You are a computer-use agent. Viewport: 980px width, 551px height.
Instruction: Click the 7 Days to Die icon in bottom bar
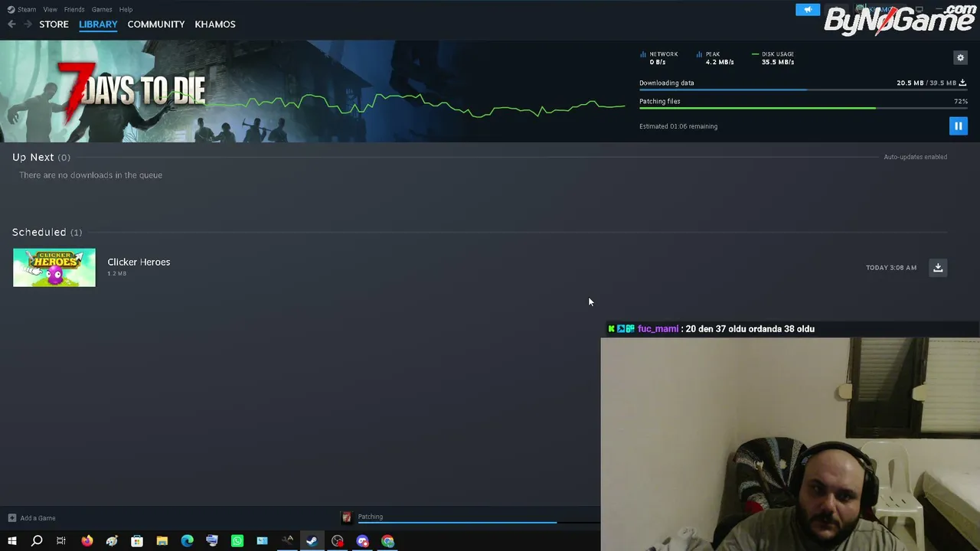(346, 517)
